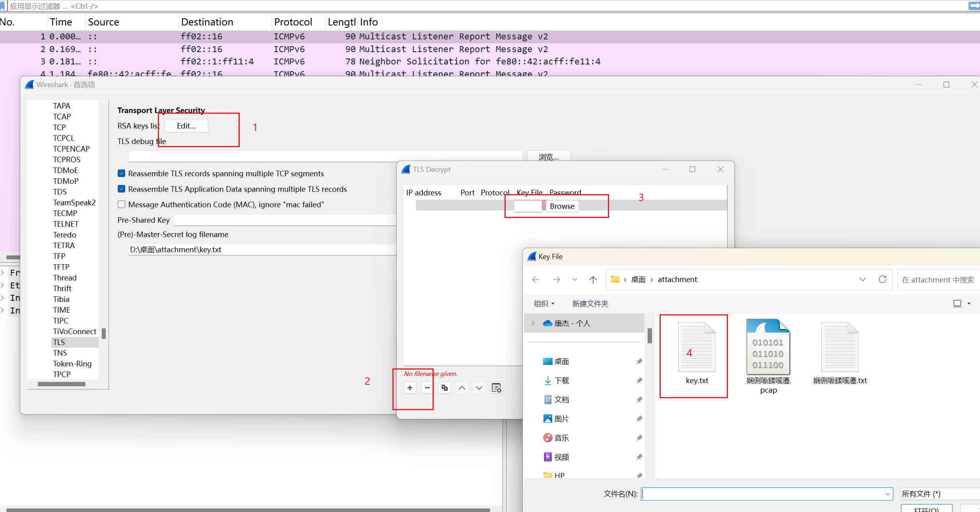Screen dimensions: 980x512
Task: Click the plus icon to add entry
Action: point(410,388)
